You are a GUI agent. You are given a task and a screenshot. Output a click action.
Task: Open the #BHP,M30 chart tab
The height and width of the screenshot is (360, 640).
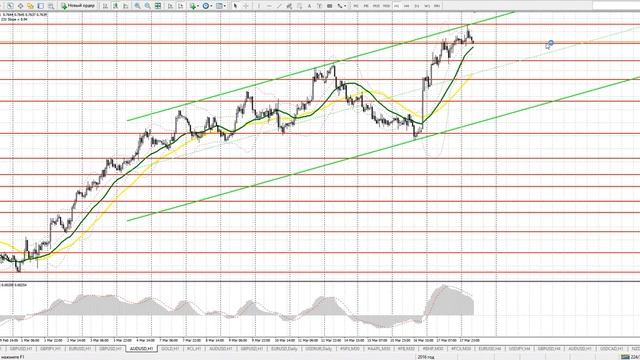(x=433, y=349)
